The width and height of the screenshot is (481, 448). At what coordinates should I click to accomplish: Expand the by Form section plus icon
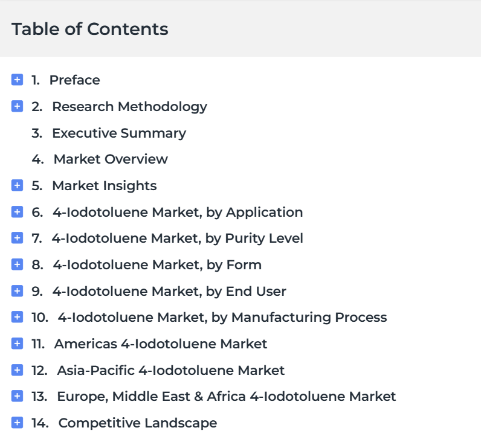(17, 264)
